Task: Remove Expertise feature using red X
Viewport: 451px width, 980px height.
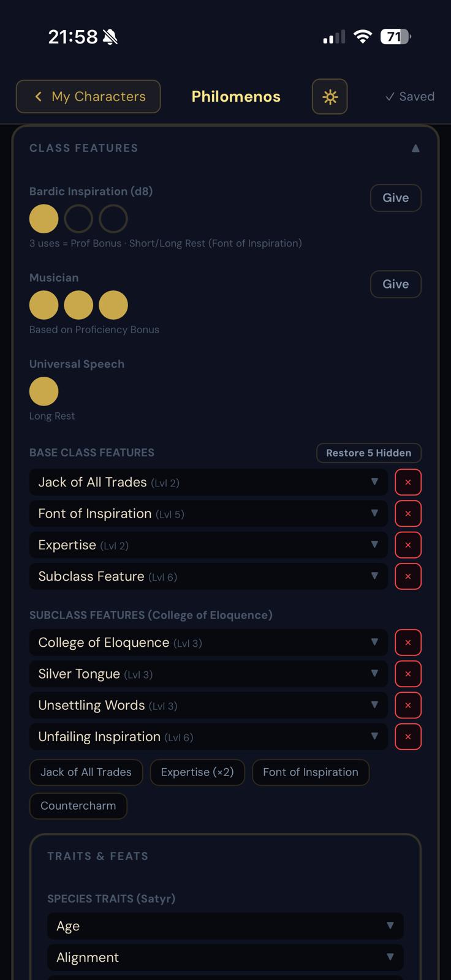Action: tap(407, 545)
